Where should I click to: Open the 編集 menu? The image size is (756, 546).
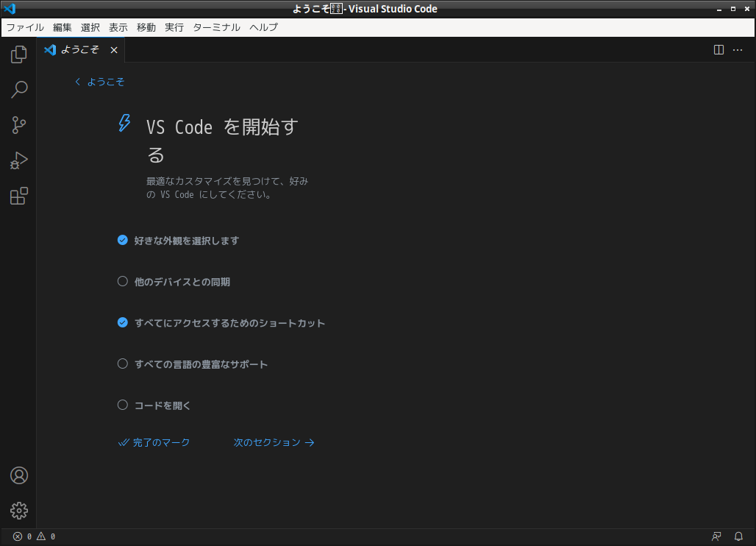pos(63,27)
